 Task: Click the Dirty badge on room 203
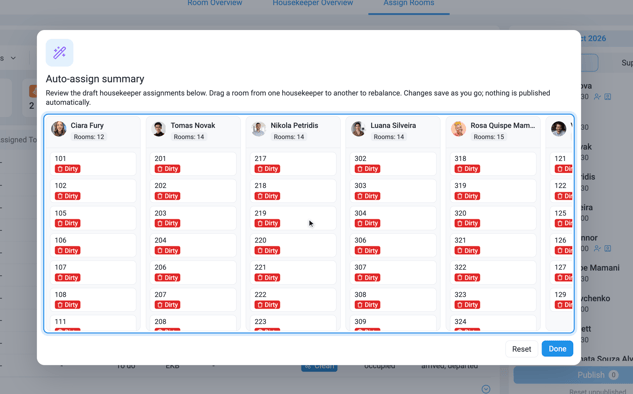168,223
